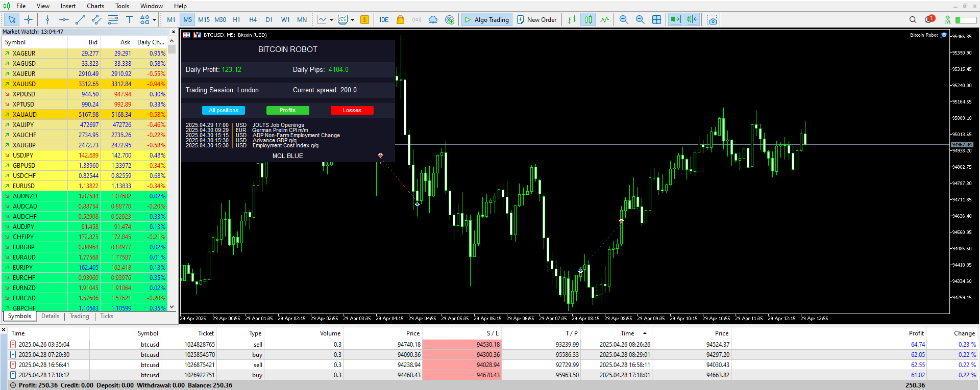Select the M15 timeframe
The height and width of the screenshot is (390, 980).
[x=204, y=20]
